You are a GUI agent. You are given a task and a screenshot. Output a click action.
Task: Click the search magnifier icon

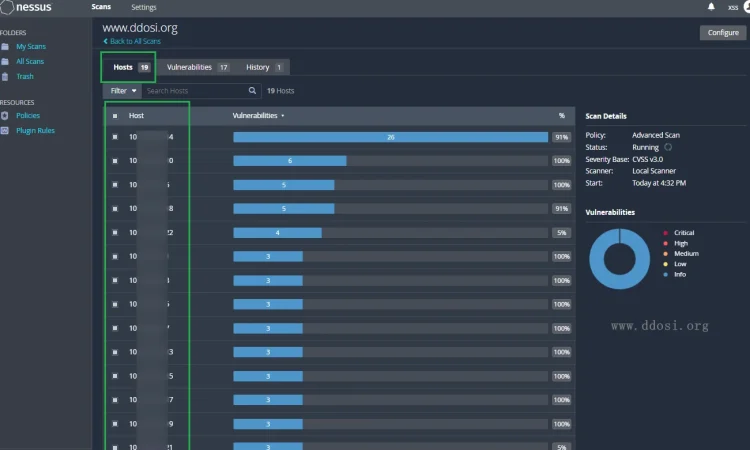point(252,90)
